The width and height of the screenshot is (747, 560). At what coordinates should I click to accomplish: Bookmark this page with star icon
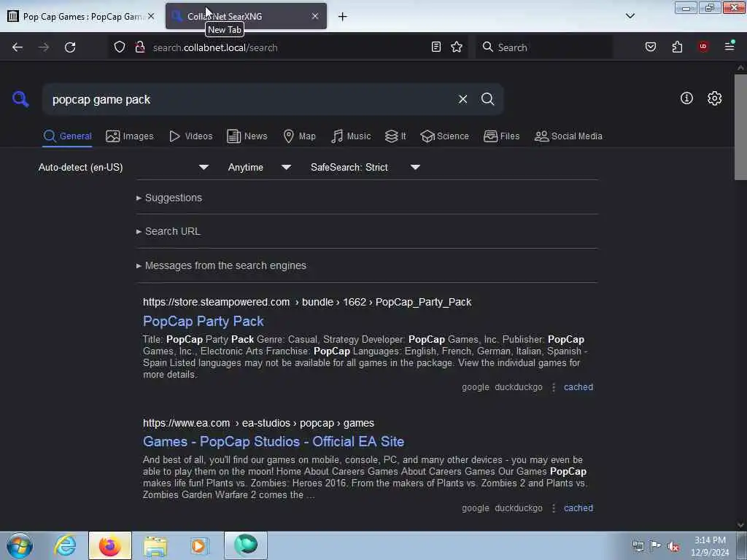[457, 47]
